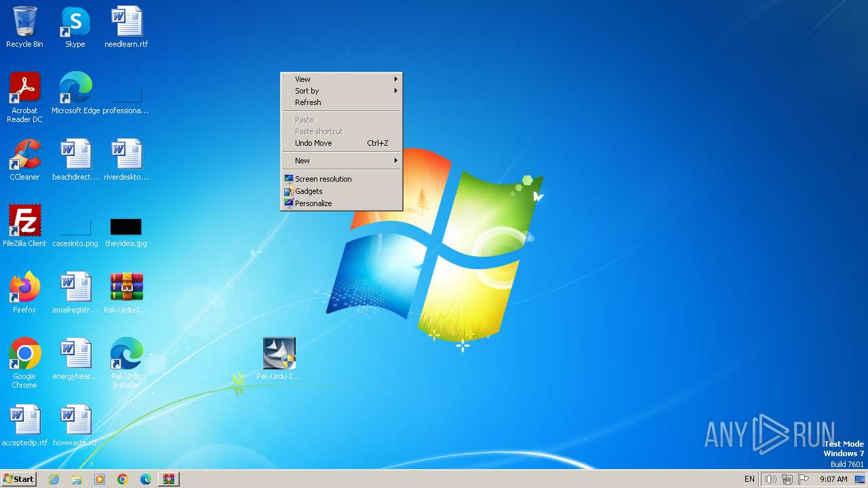Click the greyed-out Paste shortcut entry
The height and width of the screenshot is (488, 868).
point(342,131)
